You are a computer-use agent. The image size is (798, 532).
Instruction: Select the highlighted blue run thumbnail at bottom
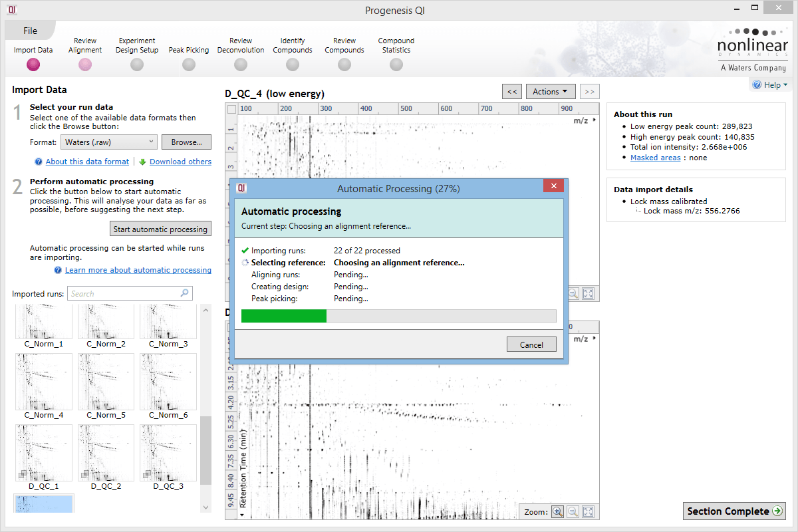point(44,503)
